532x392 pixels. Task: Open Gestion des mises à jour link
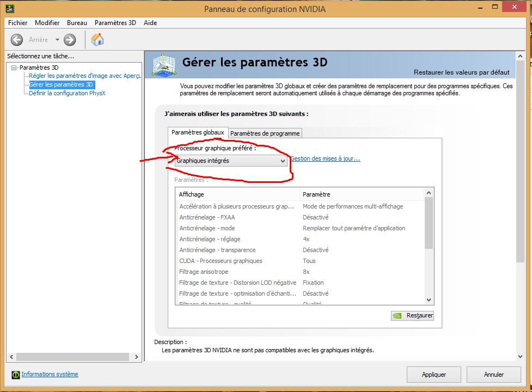coord(326,158)
